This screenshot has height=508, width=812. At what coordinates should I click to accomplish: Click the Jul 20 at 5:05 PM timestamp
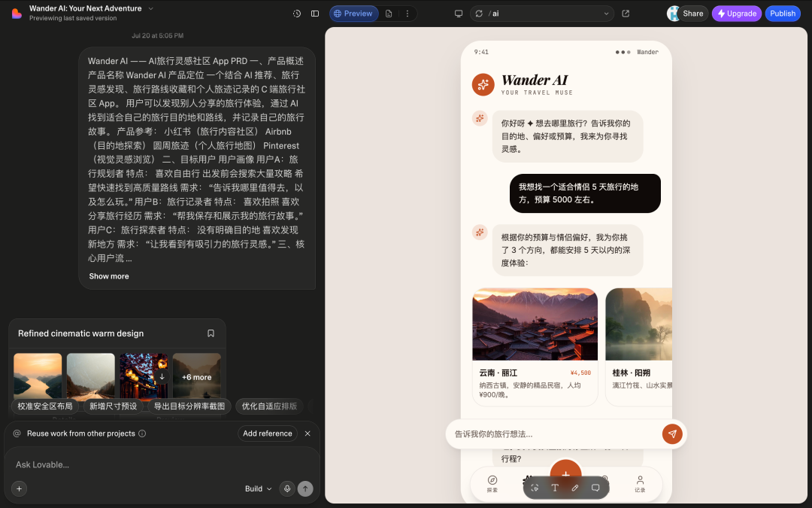pyautogui.click(x=157, y=36)
